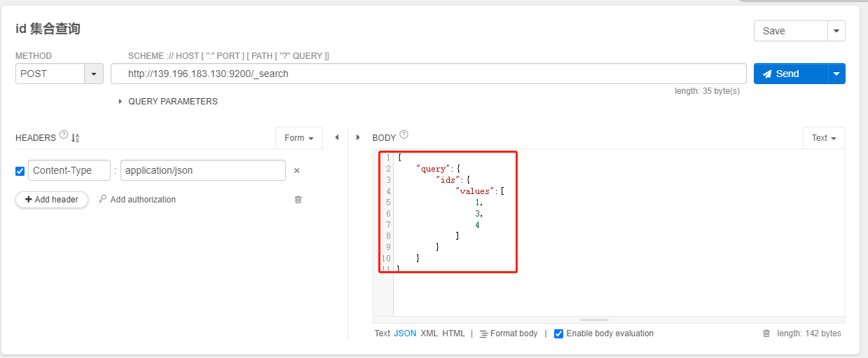Switch body syntax to JSON

tap(405, 333)
